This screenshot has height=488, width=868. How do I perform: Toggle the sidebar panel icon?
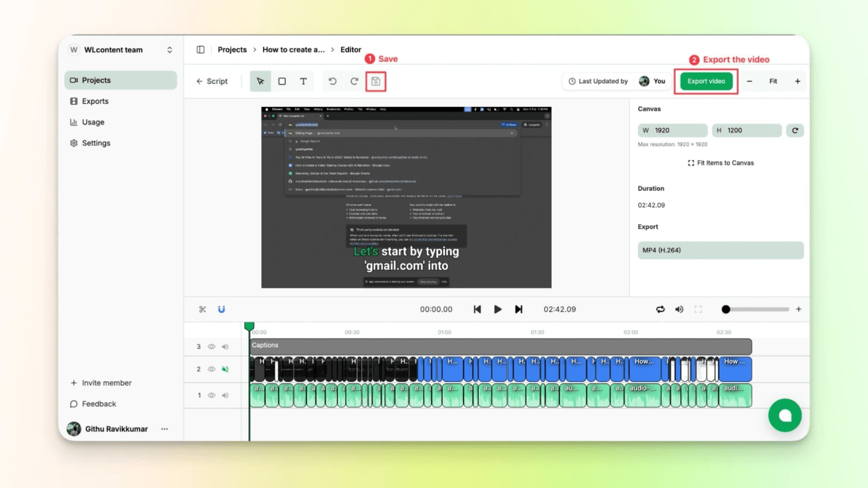click(200, 50)
